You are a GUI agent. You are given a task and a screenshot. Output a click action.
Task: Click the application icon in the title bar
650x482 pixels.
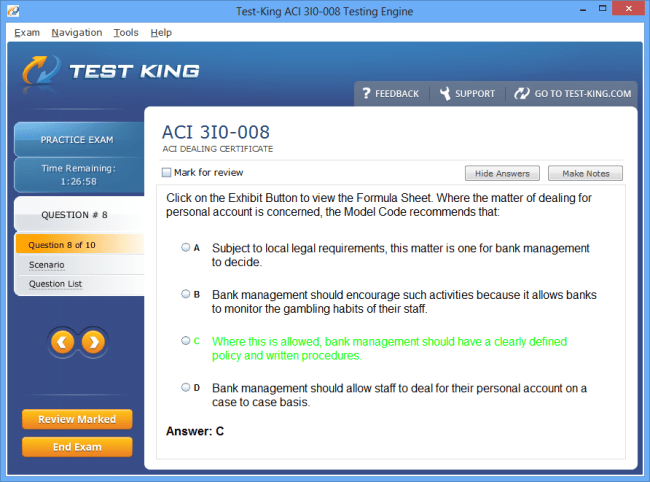tap(13, 10)
